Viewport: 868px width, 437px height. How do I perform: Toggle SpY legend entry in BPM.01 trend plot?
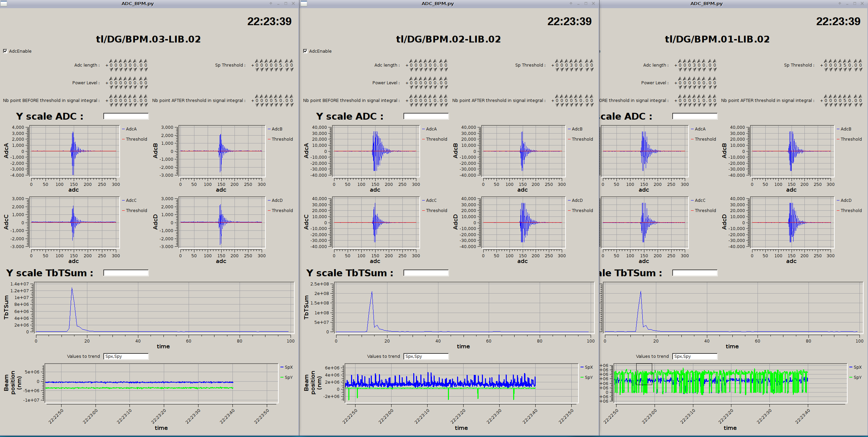pos(857,377)
